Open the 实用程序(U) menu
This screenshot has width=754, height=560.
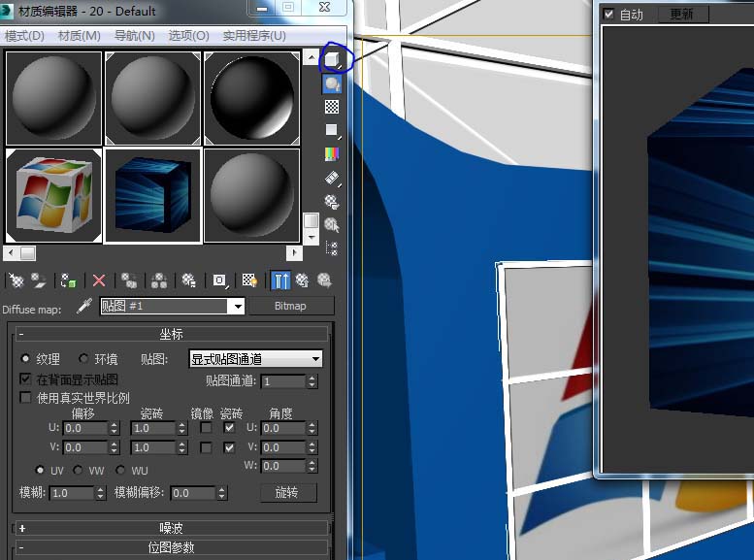(x=254, y=36)
